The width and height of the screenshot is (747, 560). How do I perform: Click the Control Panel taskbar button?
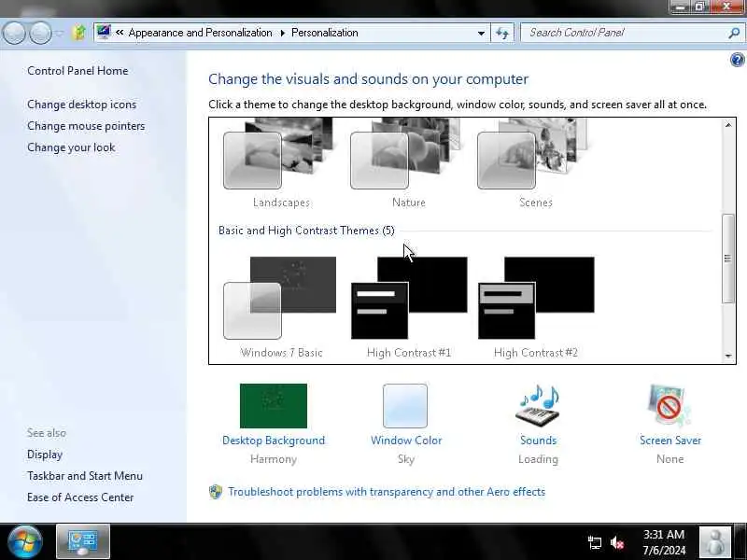tap(83, 541)
